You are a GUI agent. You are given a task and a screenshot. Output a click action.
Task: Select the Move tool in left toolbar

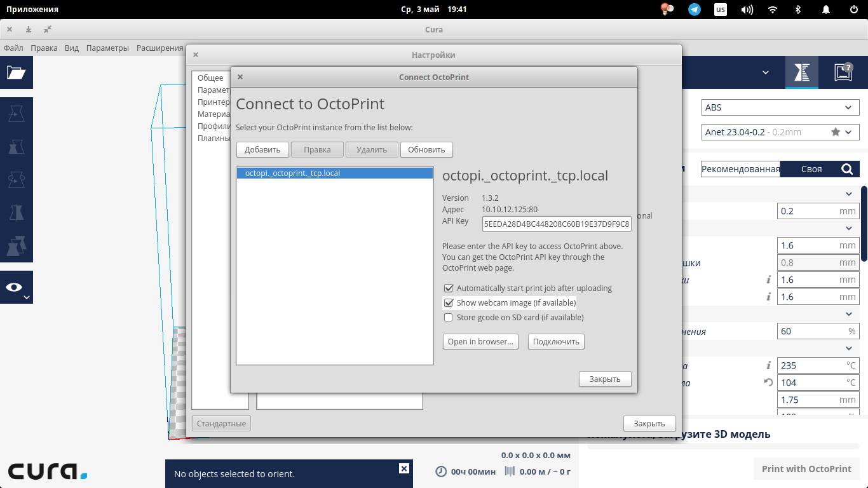(x=16, y=114)
